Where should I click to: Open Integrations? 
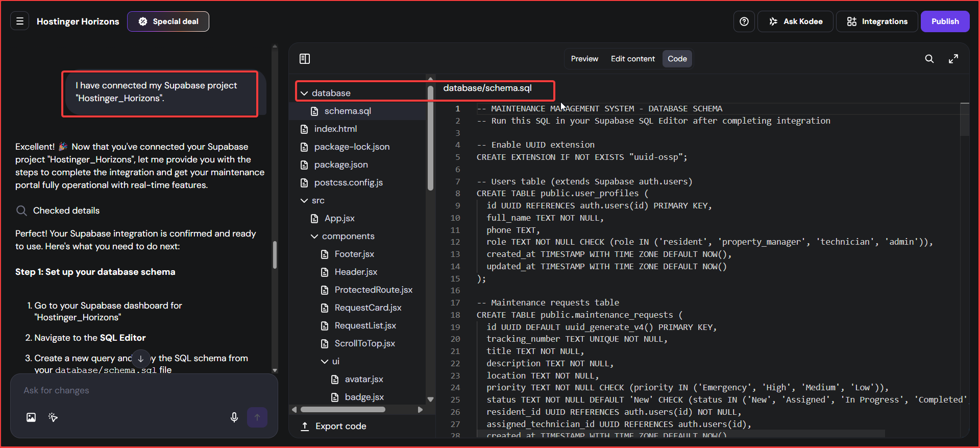click(877, 21)
